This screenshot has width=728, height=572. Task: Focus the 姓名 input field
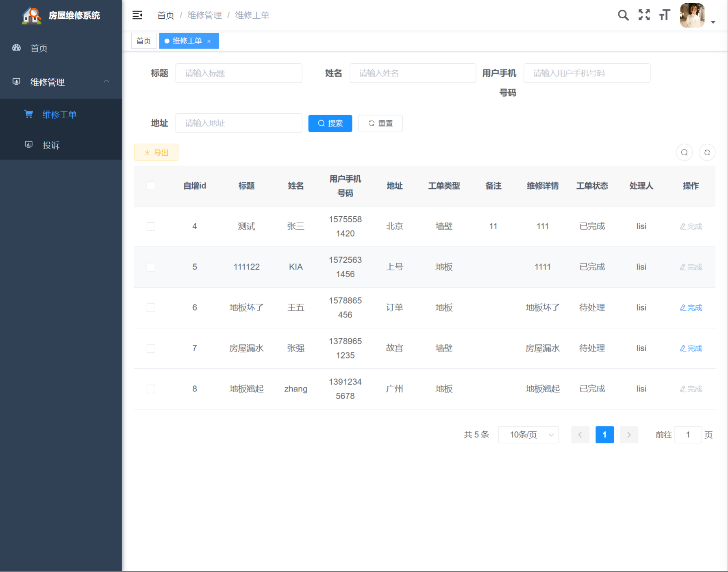413,73
